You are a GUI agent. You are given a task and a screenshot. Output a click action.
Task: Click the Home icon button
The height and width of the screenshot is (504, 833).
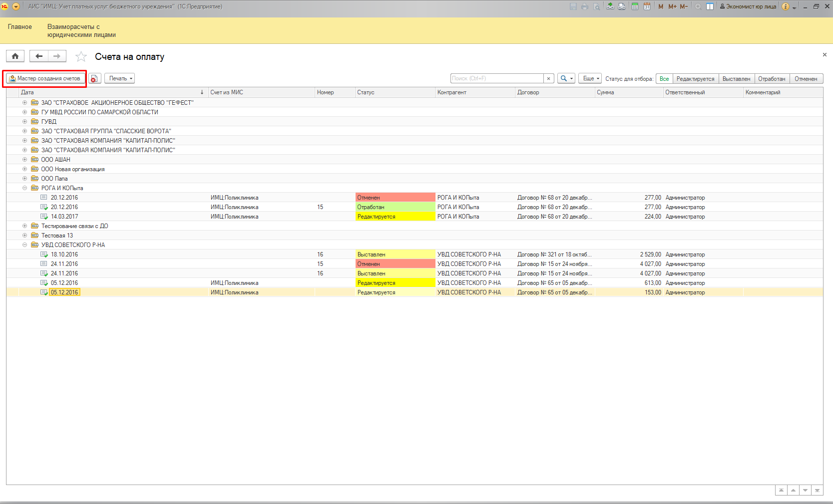pyautogui.click(x=15, y=56)
